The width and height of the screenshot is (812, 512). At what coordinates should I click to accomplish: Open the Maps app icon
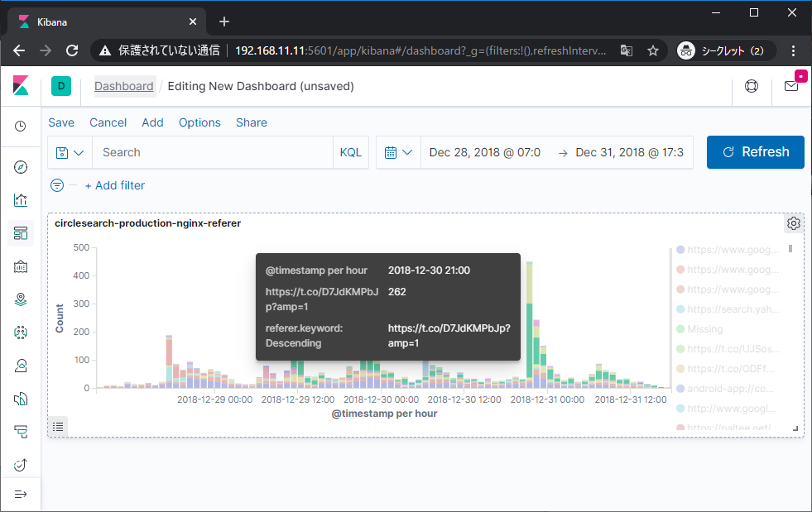pos(21,299)
